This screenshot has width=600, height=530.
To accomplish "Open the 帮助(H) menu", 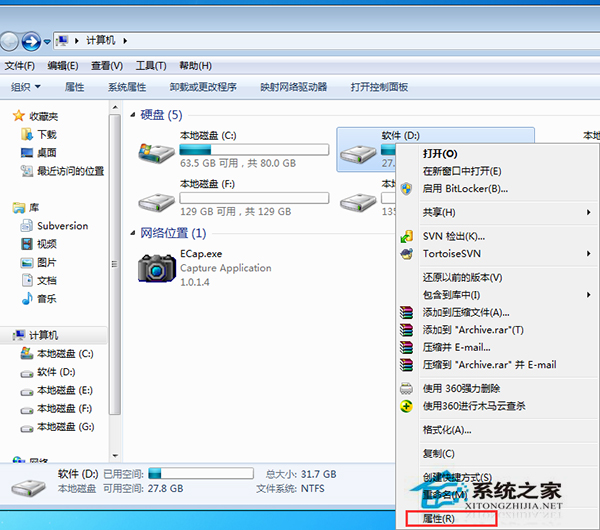I will 196,66.
